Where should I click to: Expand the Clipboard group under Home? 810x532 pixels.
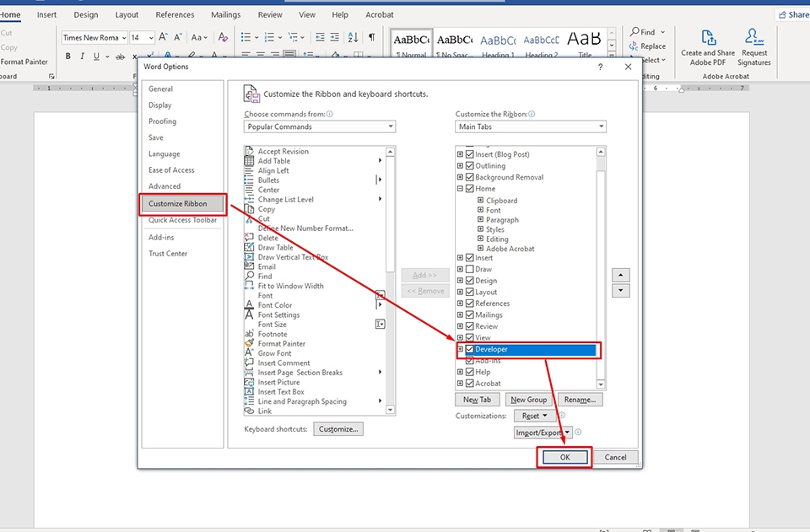(480, 201)
